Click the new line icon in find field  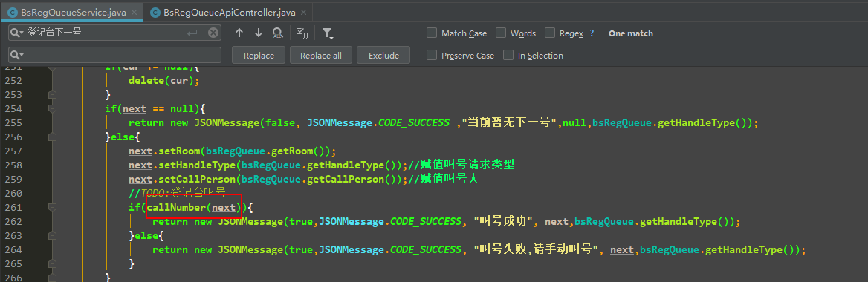point(192,33)
